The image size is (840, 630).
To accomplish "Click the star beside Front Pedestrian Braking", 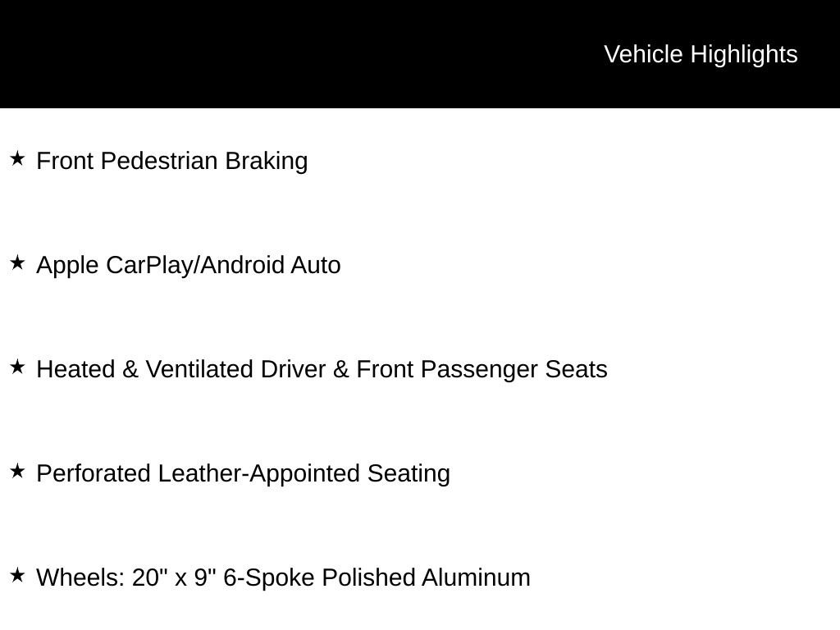I will pos(17,158).
